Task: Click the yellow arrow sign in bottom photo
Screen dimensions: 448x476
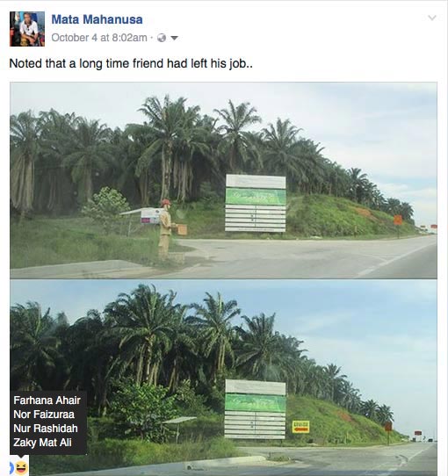Action: (300, 427)
